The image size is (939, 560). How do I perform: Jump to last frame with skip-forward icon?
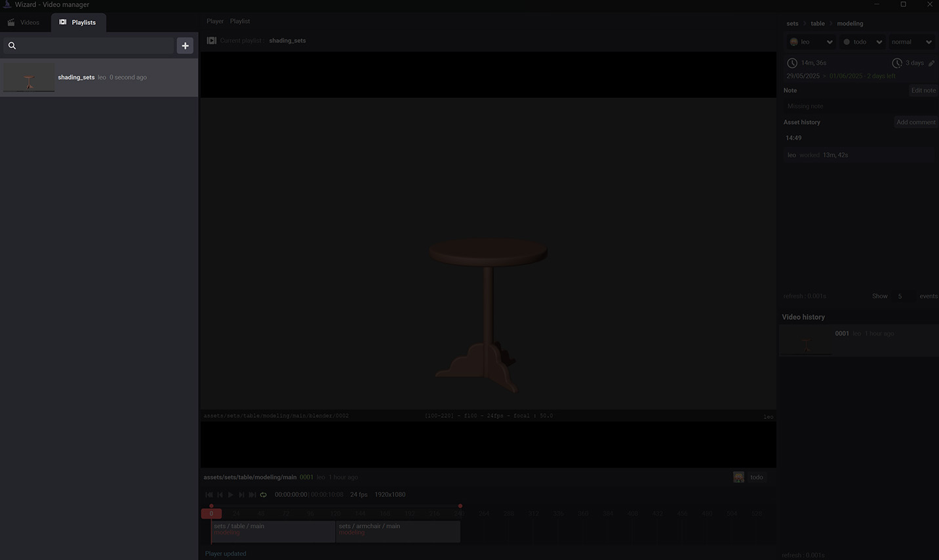252,495
